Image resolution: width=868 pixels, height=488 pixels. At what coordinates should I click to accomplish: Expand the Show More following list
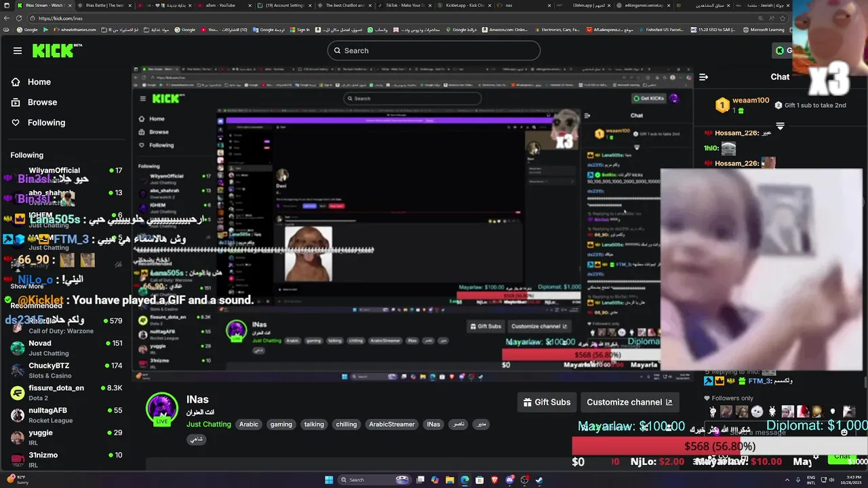click(27, 286)
